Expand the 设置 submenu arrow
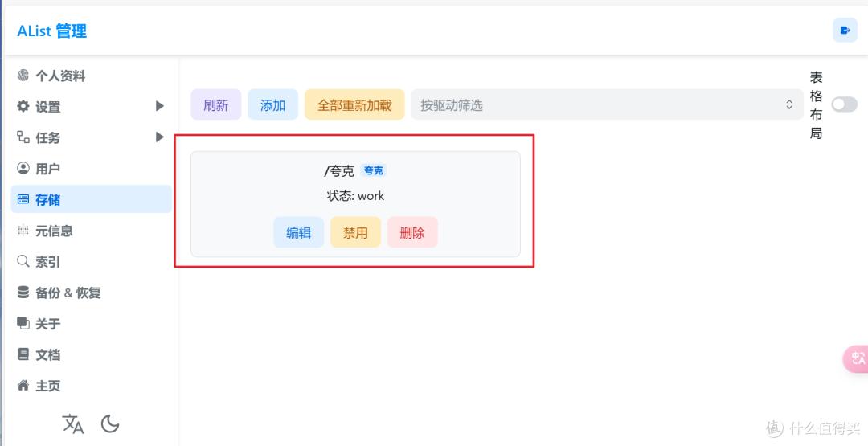 tap(159, 106)
